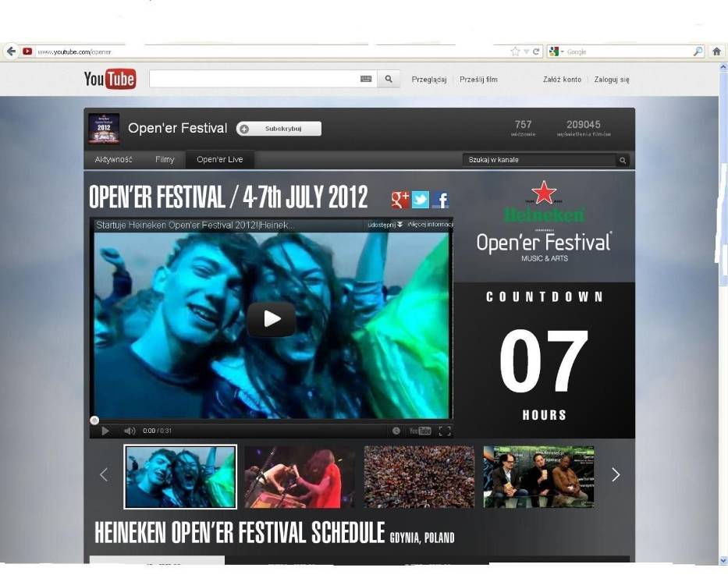Screen dimensions: 728x582
Task: Click the small play button in player controls
Action: (105, 431)
